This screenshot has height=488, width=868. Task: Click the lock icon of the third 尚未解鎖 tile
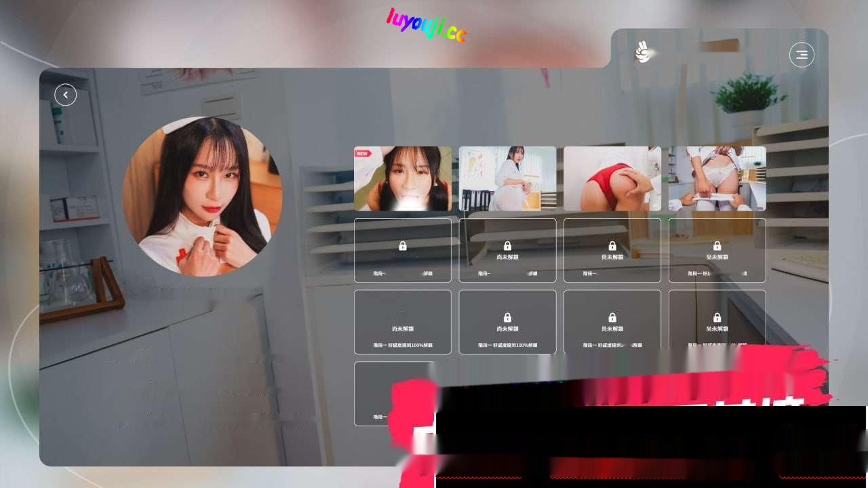(x=612, y=245)
